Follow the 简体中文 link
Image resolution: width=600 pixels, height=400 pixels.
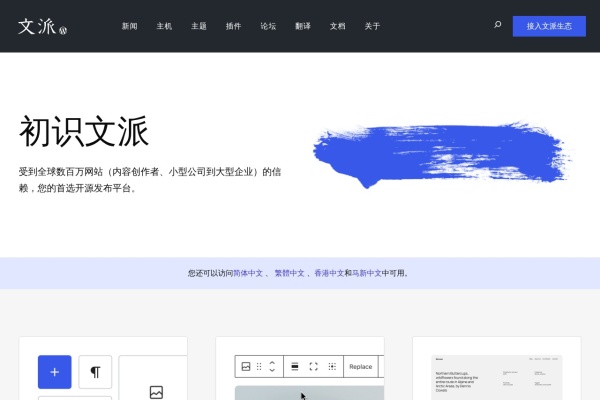coord(248,273)
